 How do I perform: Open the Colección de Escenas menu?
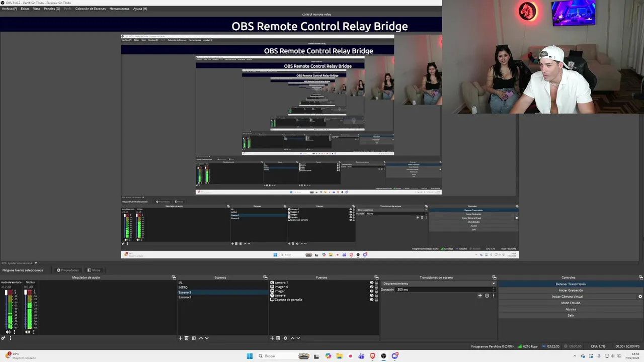[91, 9]
